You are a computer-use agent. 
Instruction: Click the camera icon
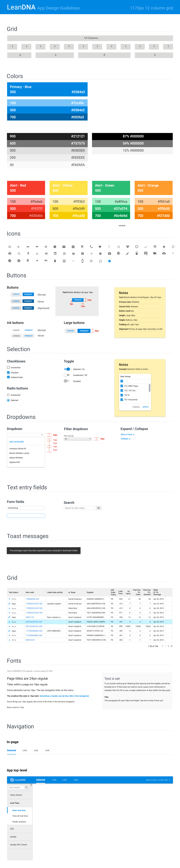click(x=109, y=253)
